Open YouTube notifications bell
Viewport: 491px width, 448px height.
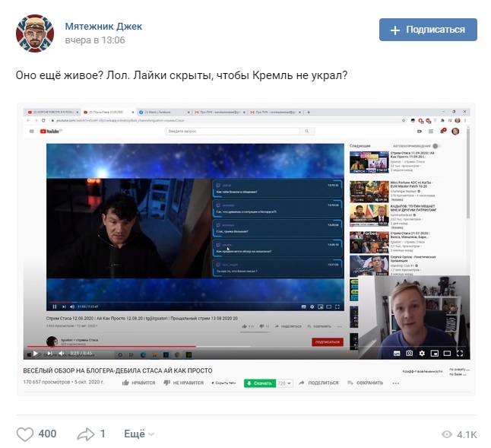click(443, 131)
